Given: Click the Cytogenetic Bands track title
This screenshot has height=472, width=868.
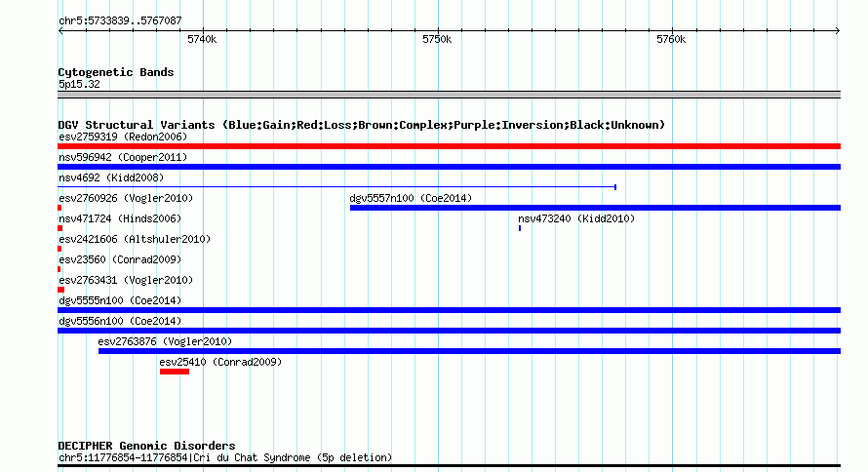Looking at the screenshot, I should 116,72.
